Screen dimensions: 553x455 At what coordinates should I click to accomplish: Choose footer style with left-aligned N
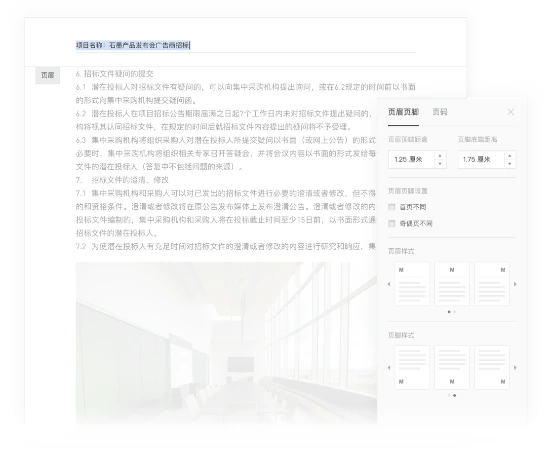pyautogui.click(x=412, y=367)
